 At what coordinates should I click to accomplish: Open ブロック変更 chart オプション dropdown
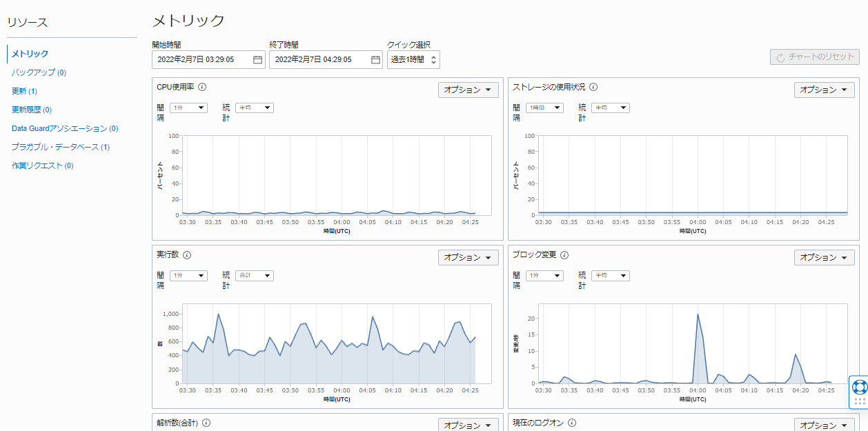coord(824,257)
